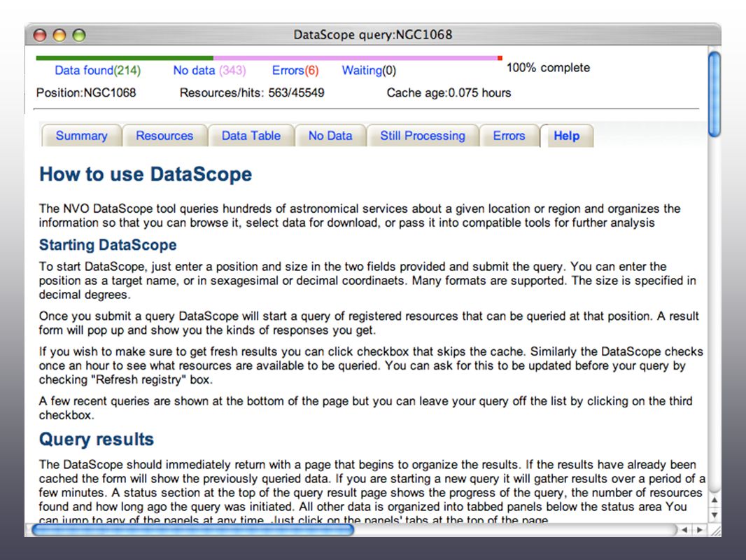Open the Summary tab
The width and height of the screenshot is (746, 560).
click(x=81, y=136)
